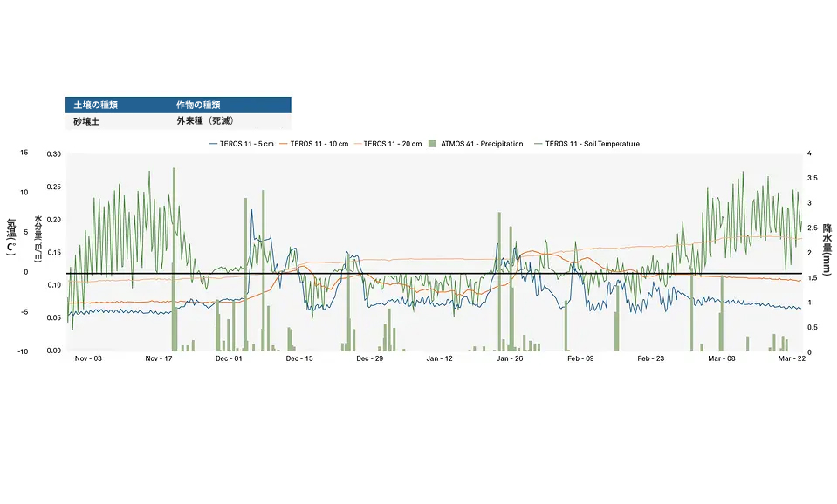This screenshot has width=837, height=504.
Task: Click the Jan - 26 date label
Action: click(510, 358)
